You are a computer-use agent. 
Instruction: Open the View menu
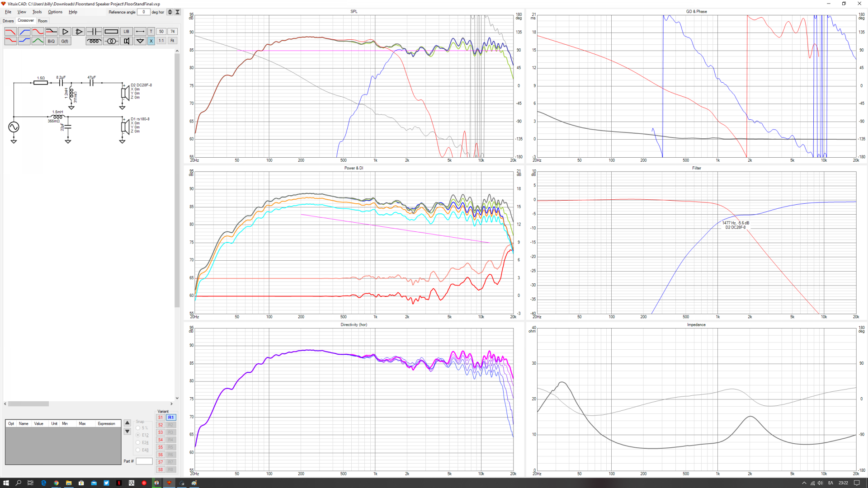(x=22, y=12)
